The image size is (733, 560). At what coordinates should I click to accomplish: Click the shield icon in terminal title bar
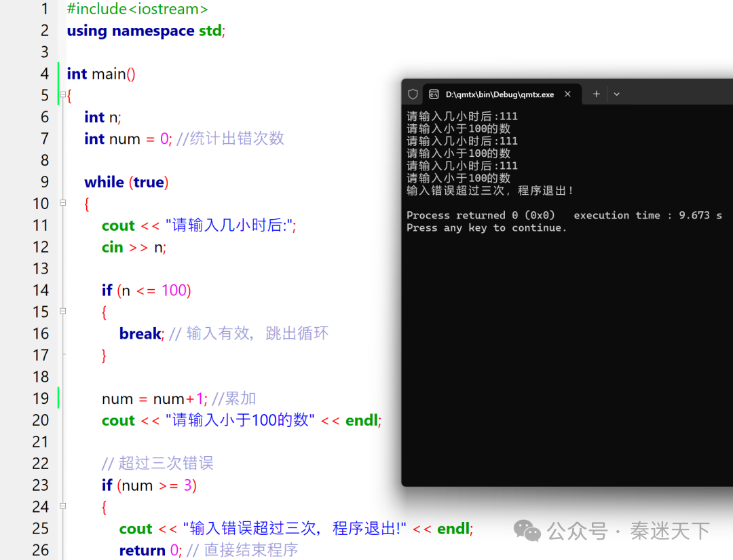[x=413, y=94]
